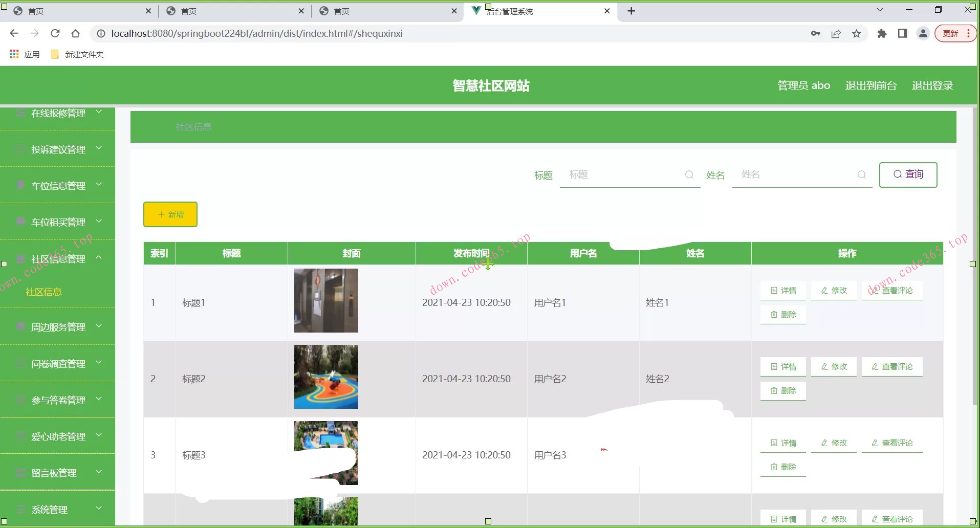Close the 后台管理系统 tab
Viewport: 980px width, 528px height.
[607, 11]
